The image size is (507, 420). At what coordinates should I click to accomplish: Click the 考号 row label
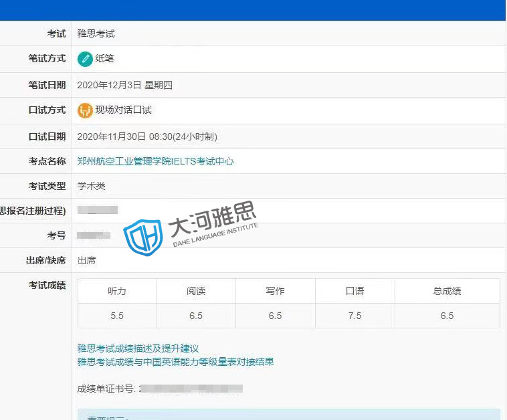57,235
